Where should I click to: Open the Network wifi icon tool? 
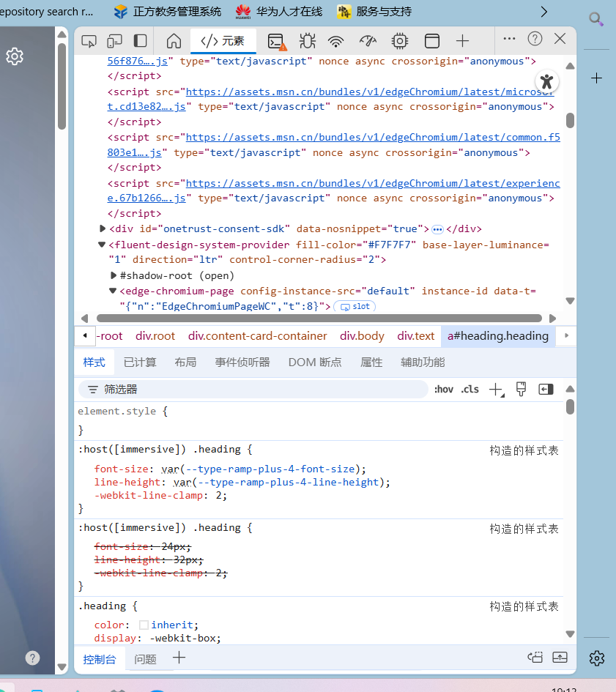click(x=336, y=42)
